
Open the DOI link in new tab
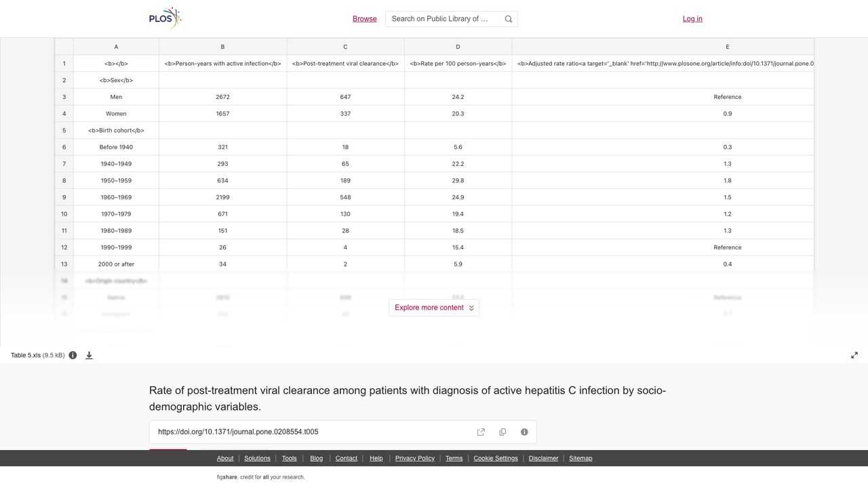pos(481,432)
